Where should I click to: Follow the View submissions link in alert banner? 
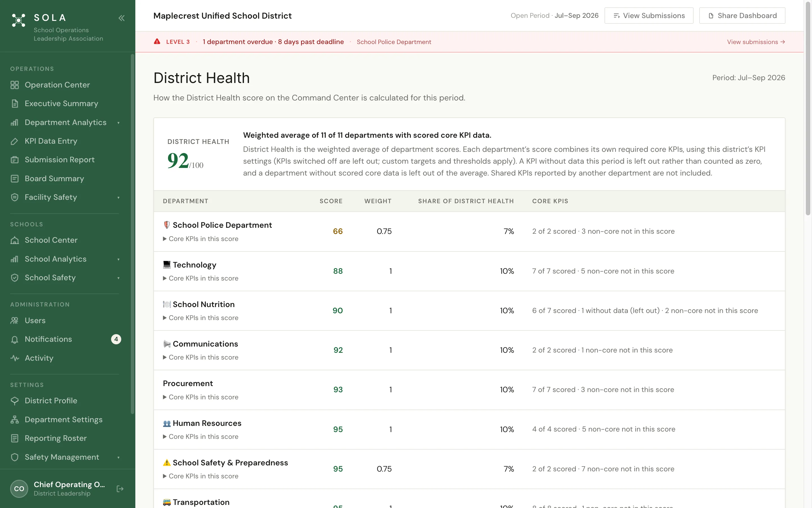point(756,42)
